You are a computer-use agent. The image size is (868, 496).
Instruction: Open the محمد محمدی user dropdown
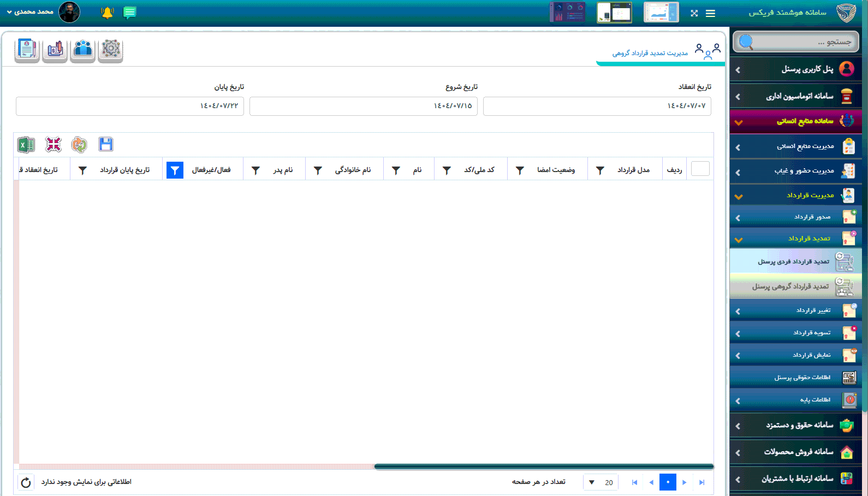point(31,12)
